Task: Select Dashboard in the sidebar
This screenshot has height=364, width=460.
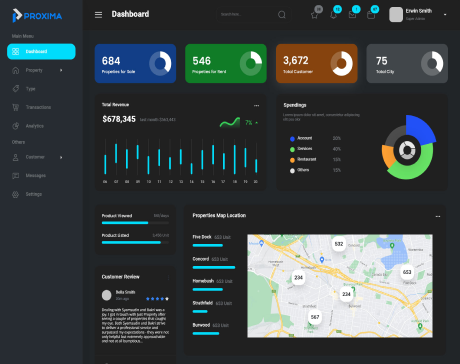Action: [41, 52]
